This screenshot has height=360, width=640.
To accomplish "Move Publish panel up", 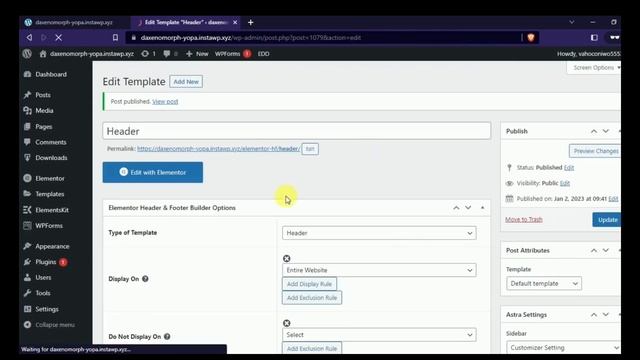I will click(x=594, y=131).
